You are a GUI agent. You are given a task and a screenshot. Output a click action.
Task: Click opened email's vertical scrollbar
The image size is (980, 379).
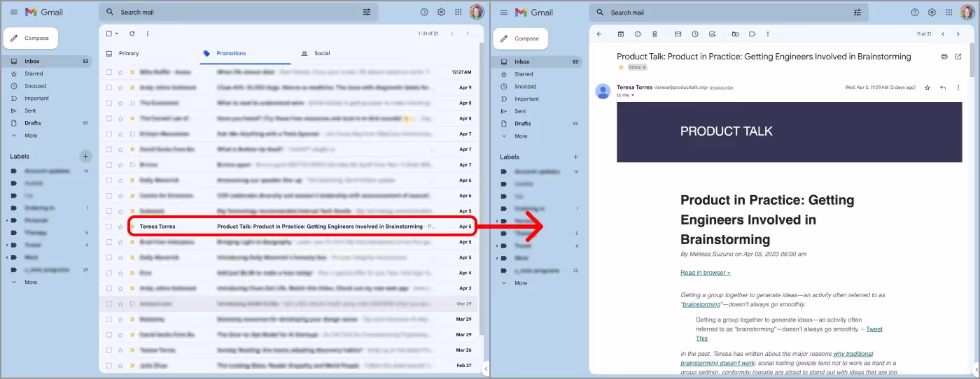pos(972,59)
